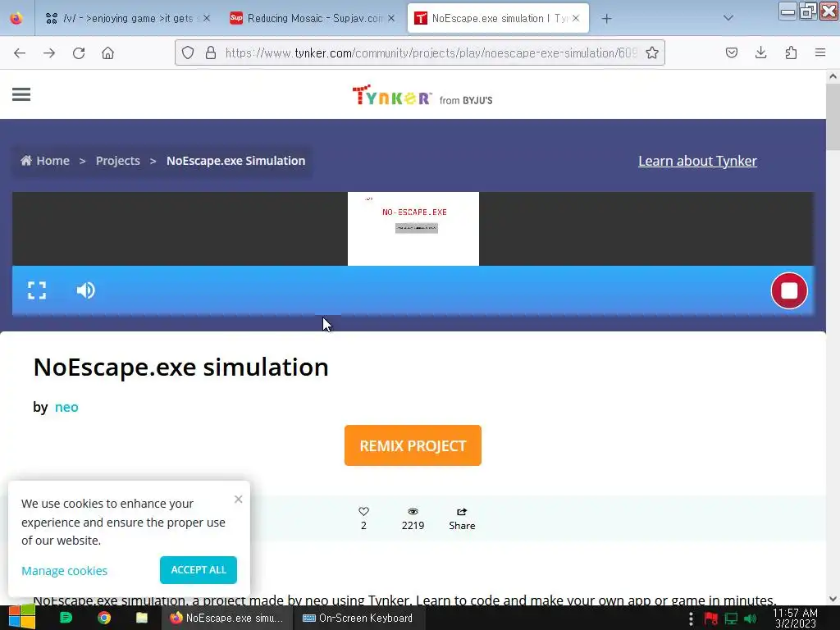Open the system volume tray icon
The image size is (840, 630).
pos(751,619)
